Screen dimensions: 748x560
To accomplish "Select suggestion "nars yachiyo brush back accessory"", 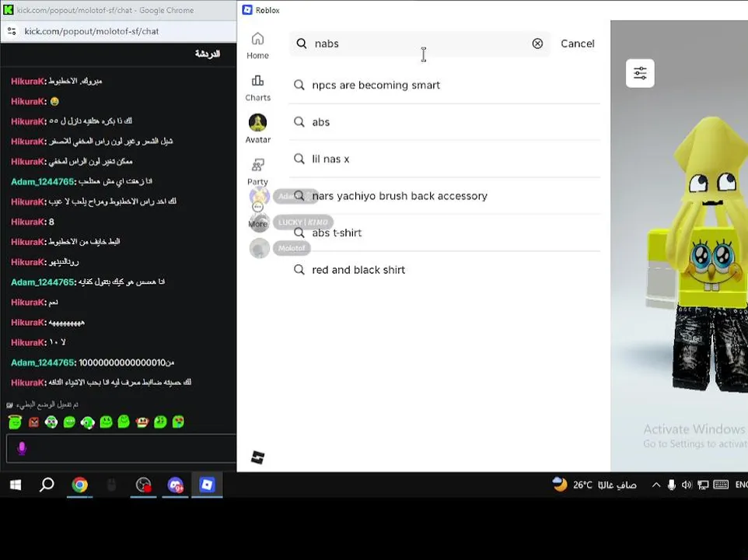I will tap(444, 196).
